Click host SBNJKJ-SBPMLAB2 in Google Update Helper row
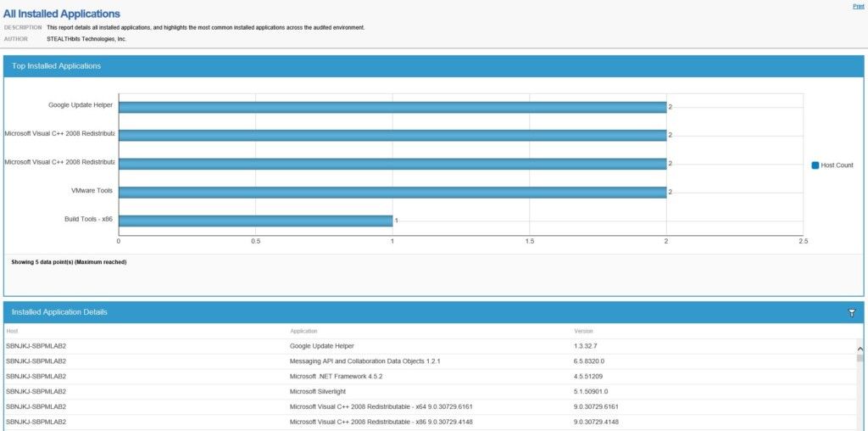 36,346
